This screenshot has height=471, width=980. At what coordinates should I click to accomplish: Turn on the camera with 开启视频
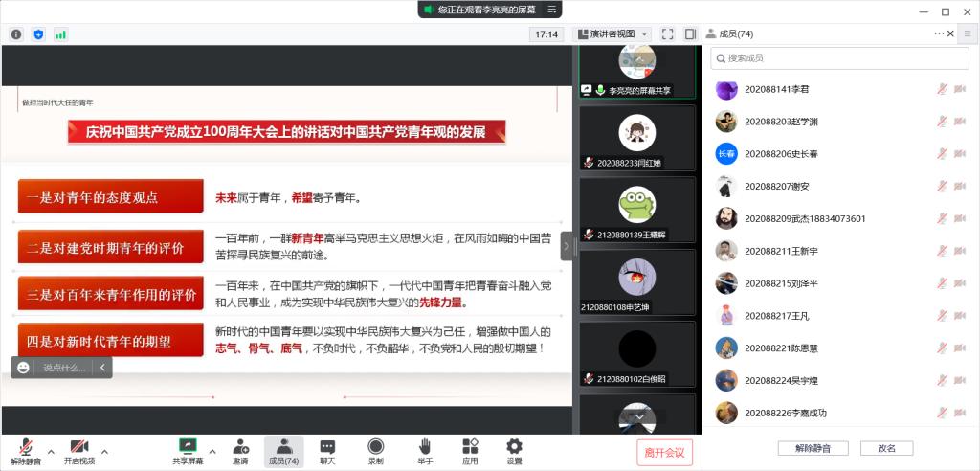(x=79, y=452)
